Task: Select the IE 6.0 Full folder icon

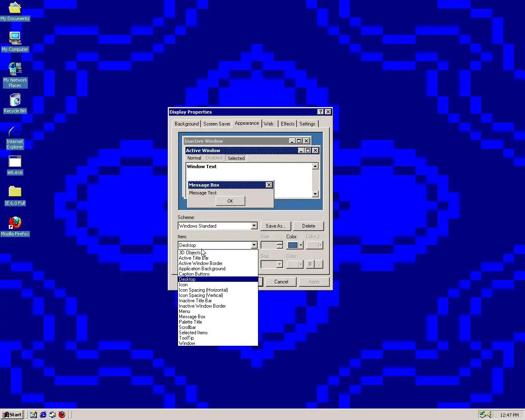Action: click(15, 196)
